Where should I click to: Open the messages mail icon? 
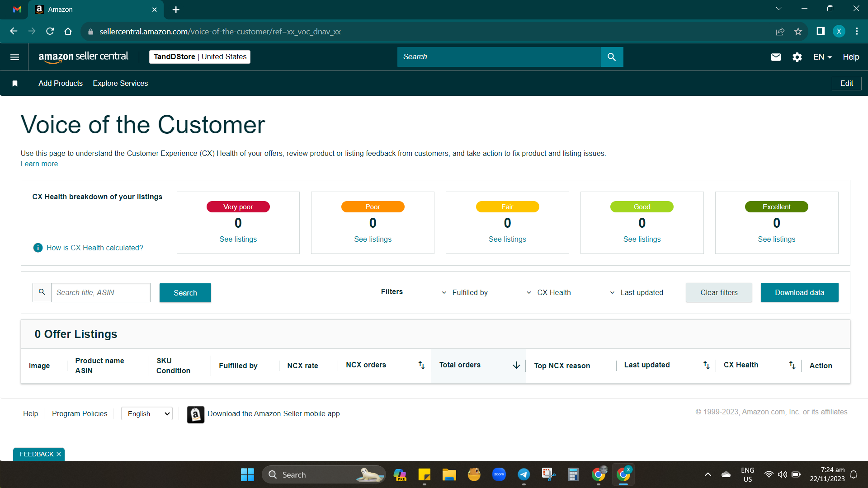[x=776, y=57]
